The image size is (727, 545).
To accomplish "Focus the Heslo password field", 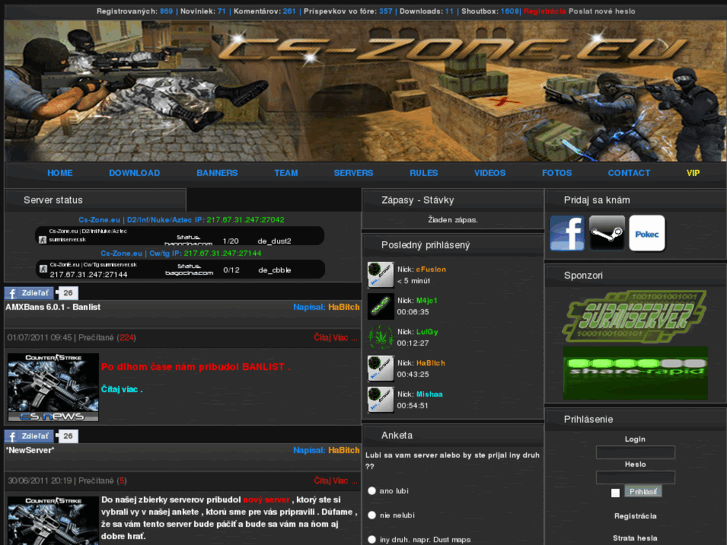I will 635,477.
